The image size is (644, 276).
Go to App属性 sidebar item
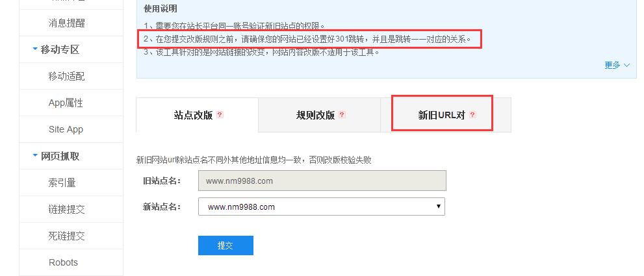(66, 103)
